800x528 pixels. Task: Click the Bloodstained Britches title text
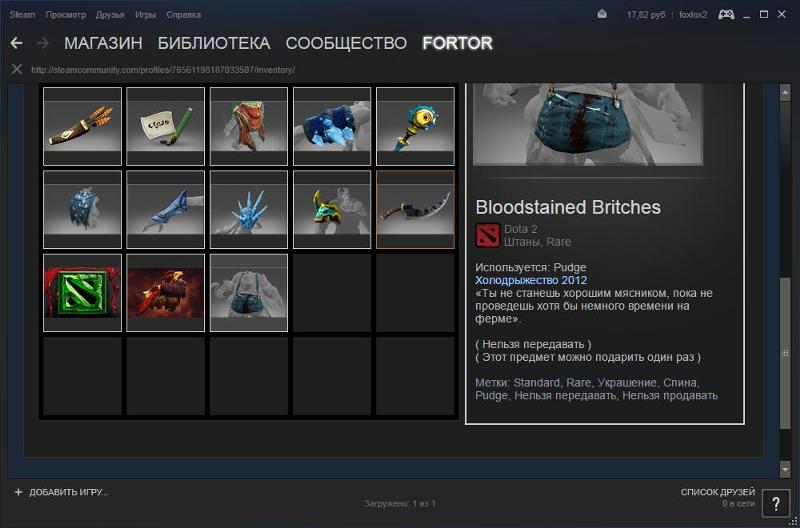568,207
